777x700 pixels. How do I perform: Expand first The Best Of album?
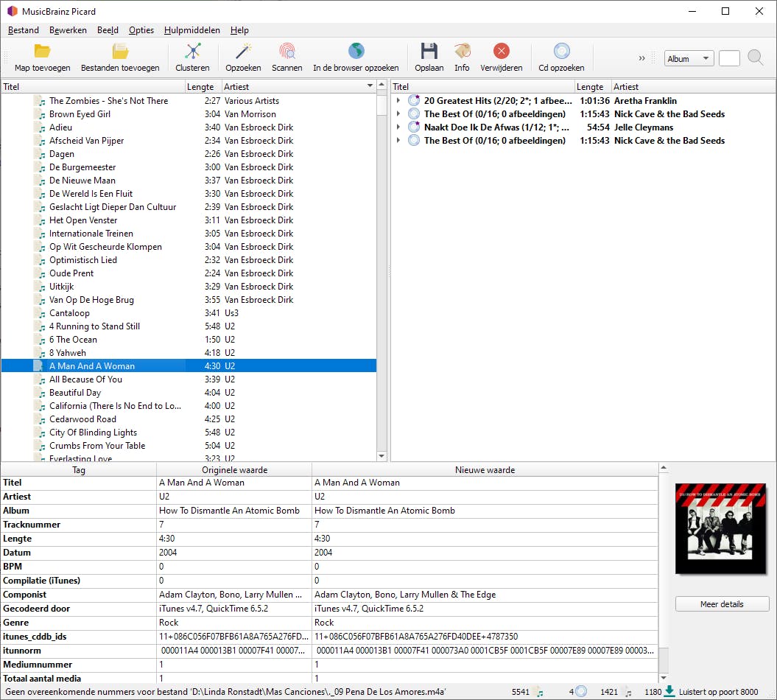tap(398, 114)
